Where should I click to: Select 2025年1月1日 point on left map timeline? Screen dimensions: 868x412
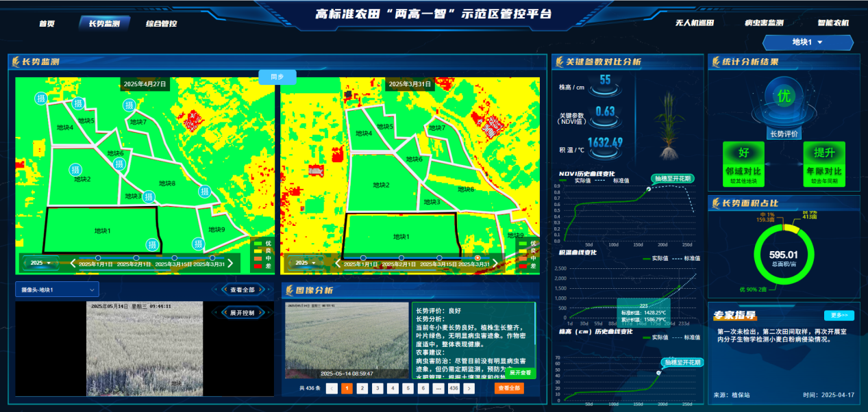click(x=97, y=259)
